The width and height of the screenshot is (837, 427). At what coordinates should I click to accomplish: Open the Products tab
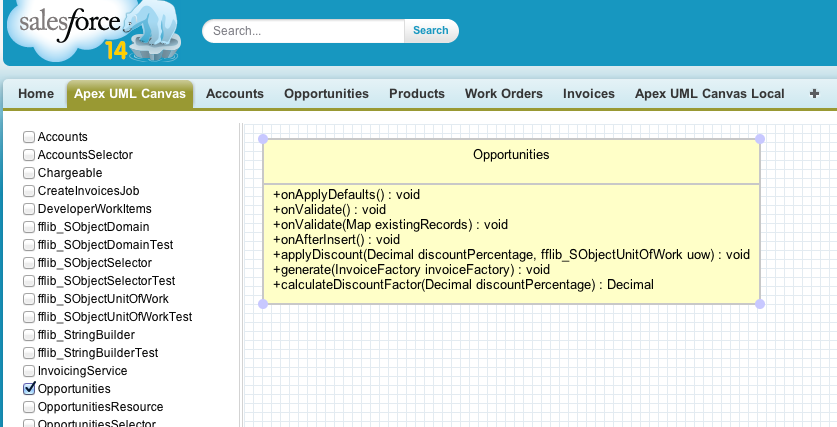coord(417,94)
